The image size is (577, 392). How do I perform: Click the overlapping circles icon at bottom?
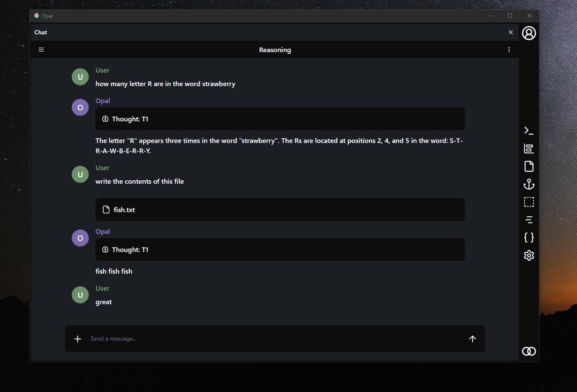pyautogui.click(x=529, y=351)
